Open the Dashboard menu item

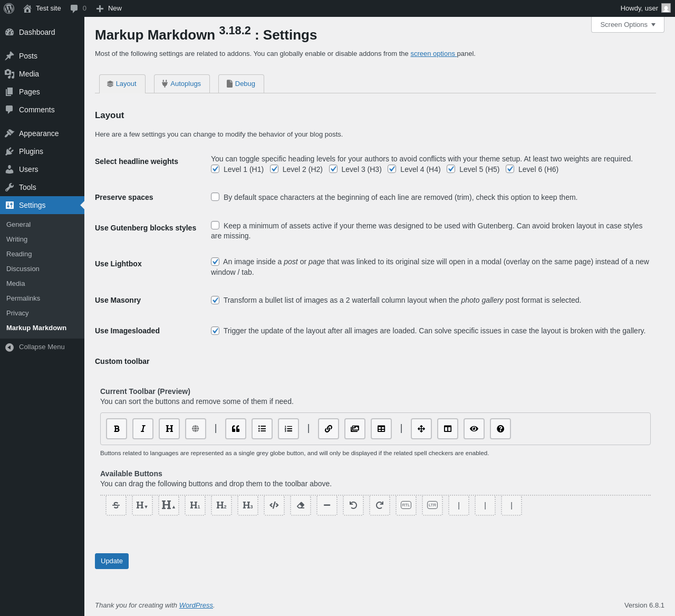pyautogui.click(x=42, y=32)
